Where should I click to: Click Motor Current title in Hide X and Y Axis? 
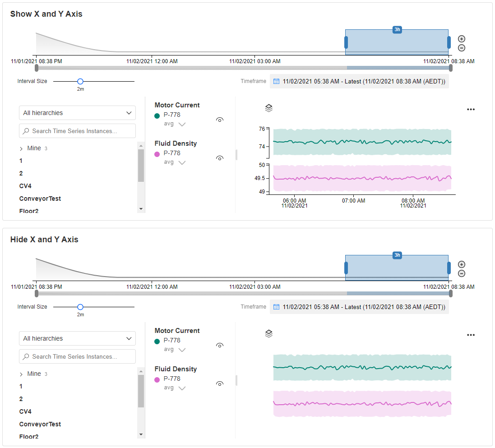pyautogui.click(x=177, y=331)
